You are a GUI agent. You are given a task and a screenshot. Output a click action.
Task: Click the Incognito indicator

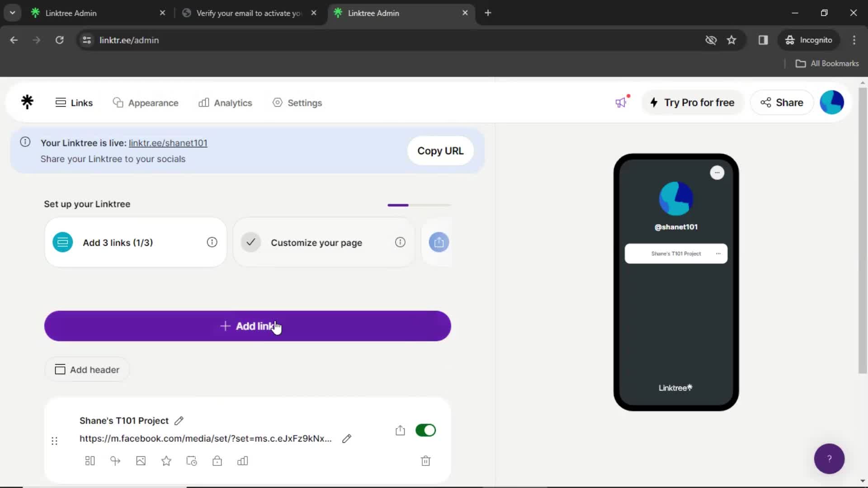809,40
